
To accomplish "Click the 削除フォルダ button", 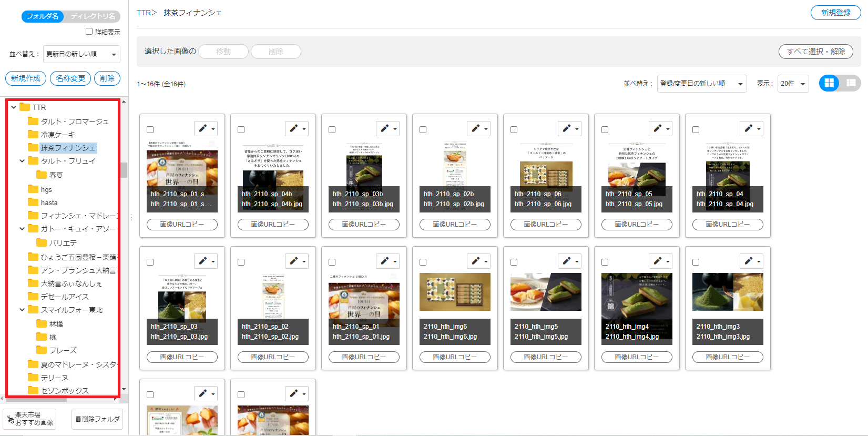I will click(x=97, y=419).
